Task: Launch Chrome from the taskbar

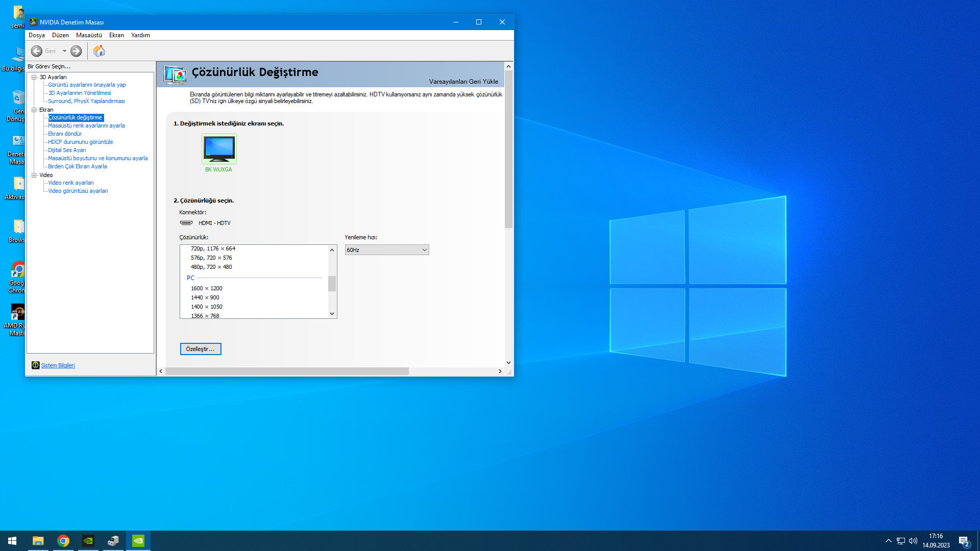Action: [63, 541]
